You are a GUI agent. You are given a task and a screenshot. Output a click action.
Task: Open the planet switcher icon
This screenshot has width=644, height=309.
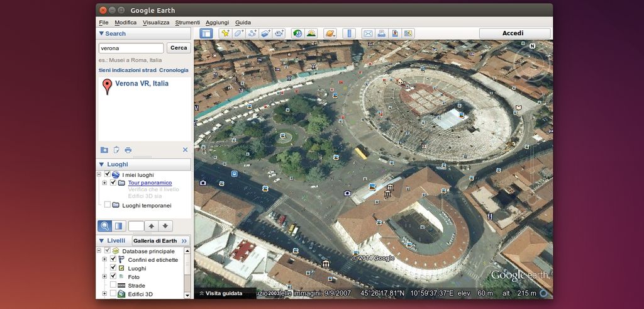pos(330,33)
